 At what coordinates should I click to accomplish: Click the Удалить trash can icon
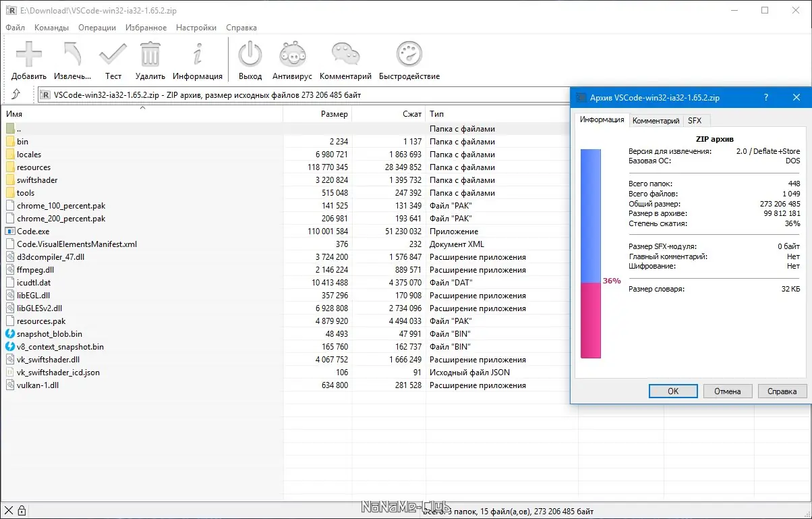point(150,54)
